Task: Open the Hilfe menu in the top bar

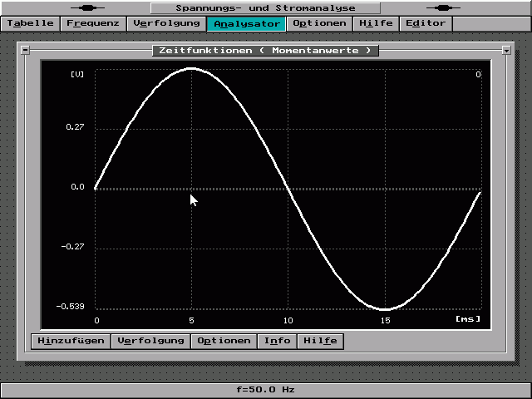Action: [376, 23]
